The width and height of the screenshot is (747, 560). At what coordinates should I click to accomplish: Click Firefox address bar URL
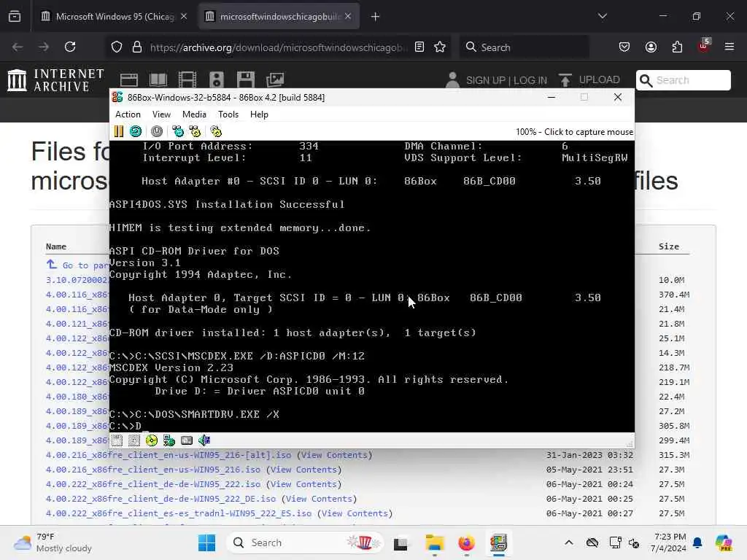(x=278, y=47)
